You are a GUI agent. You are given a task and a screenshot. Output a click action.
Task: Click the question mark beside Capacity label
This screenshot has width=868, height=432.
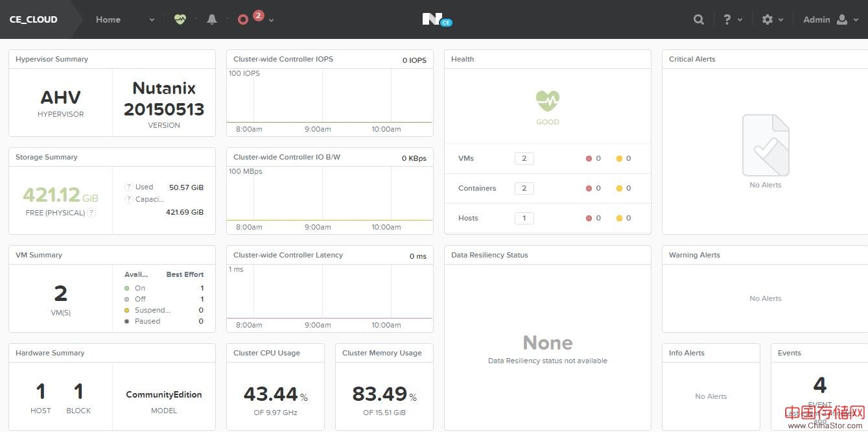point(128,199)
